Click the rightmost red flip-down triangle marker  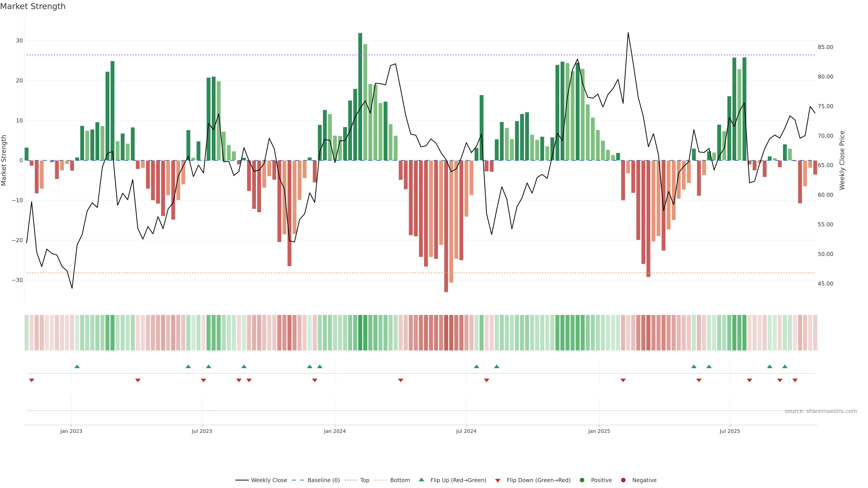click(795, 380)
